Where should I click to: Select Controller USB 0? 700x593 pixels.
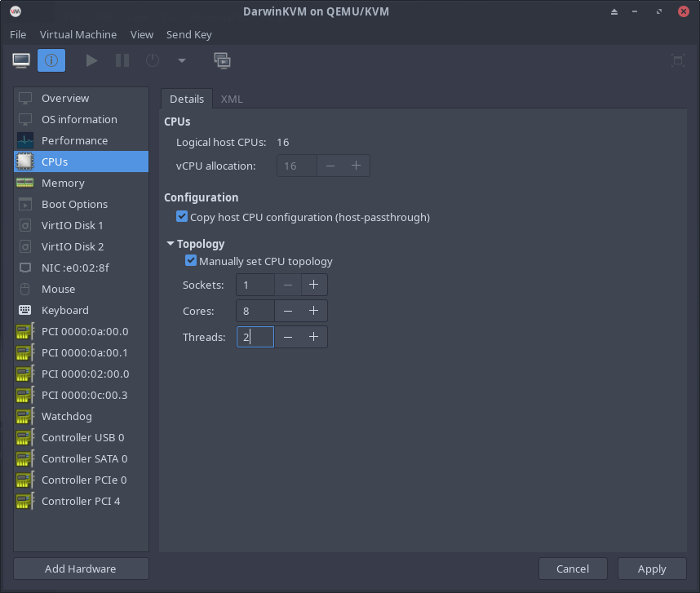coord(82,437)
